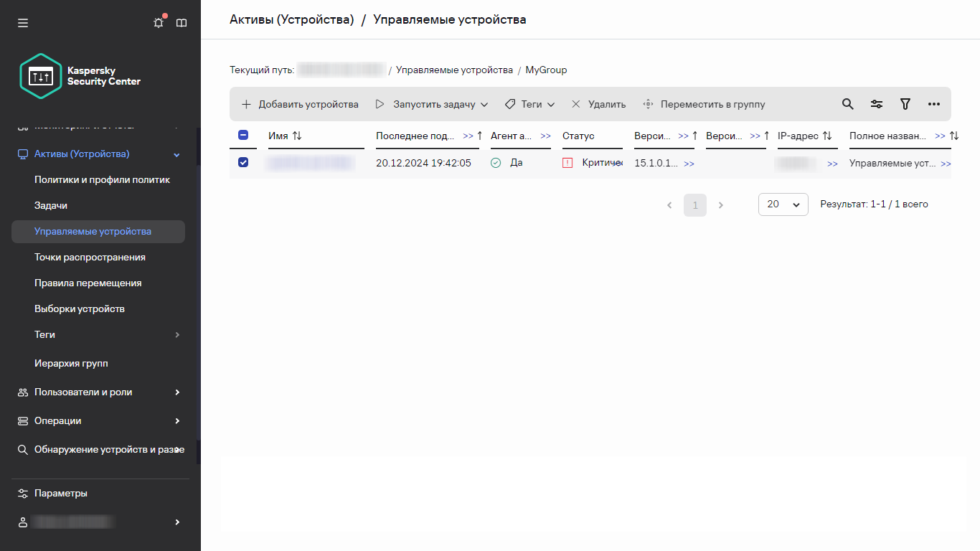
Task: Click the documentation book icon in top bar
Action: [x=182, y=22]
